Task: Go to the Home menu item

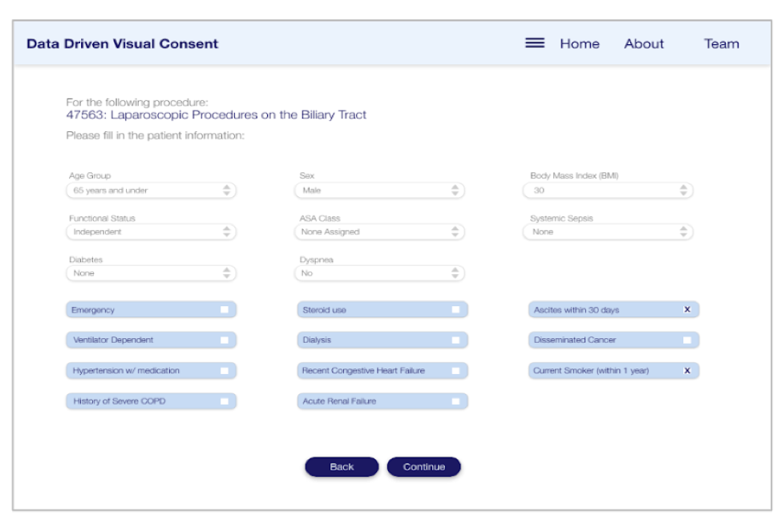Action: (580, 44)
